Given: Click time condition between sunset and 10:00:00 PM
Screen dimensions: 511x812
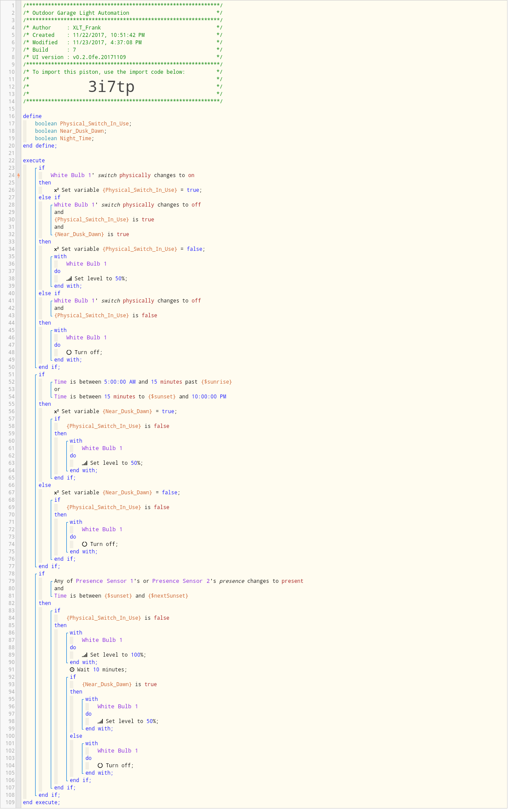Looking at the screenshot, I should (140, 397).
